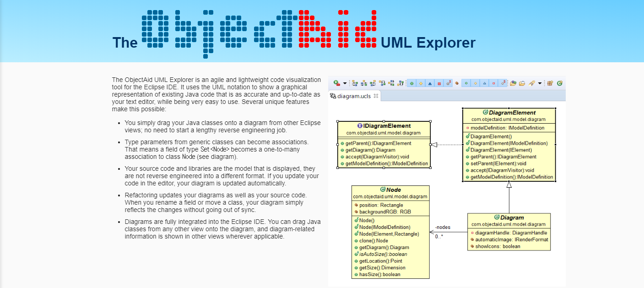Toggle the filled green circle filter
The width and height of the screenshot is (644, 288).
click(x=411, y=83)
